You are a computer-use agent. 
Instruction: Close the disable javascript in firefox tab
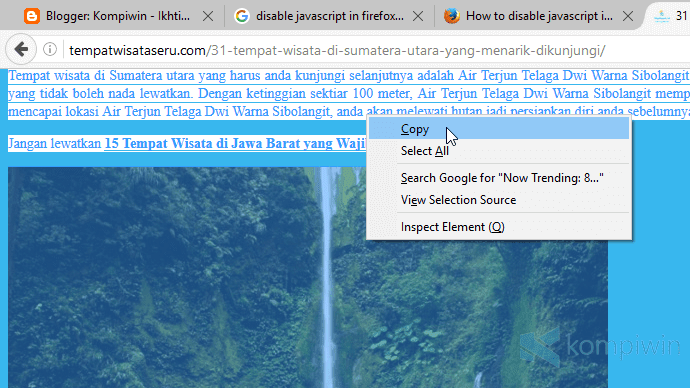418,17
